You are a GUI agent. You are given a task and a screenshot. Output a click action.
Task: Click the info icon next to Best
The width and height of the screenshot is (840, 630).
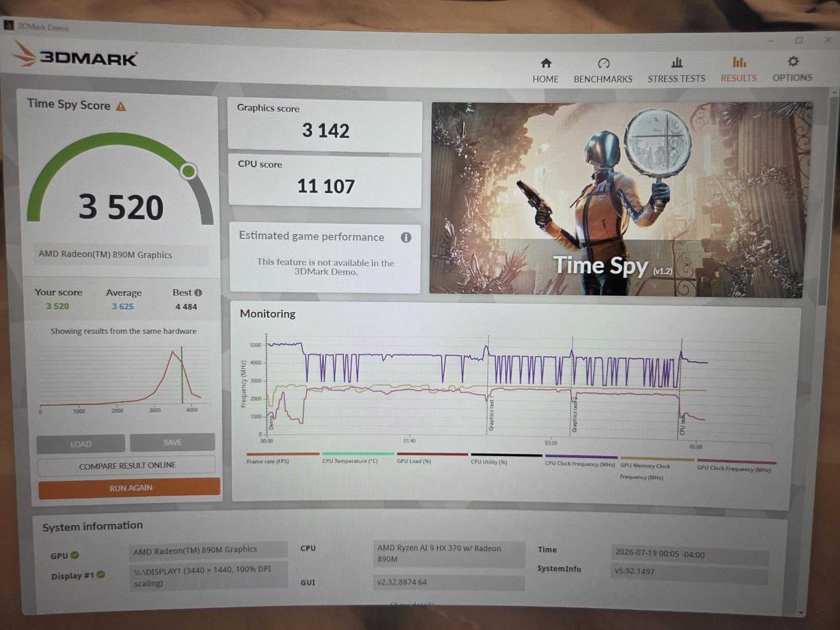198,293
